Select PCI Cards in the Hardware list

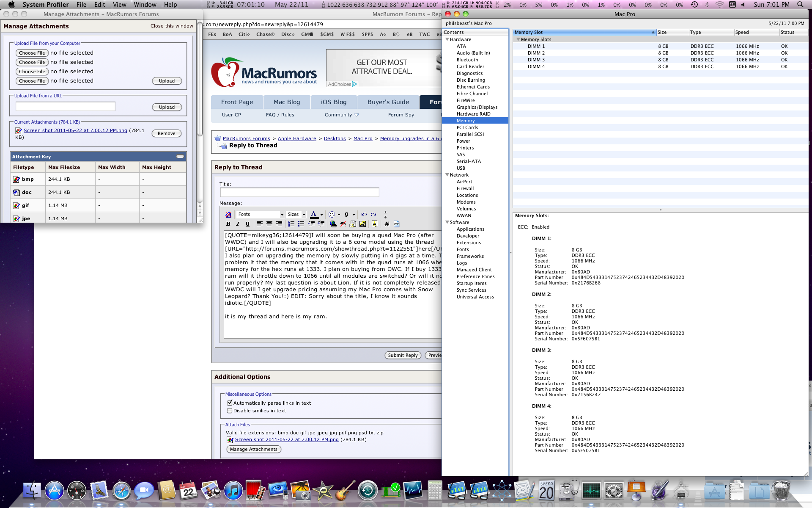467,127
